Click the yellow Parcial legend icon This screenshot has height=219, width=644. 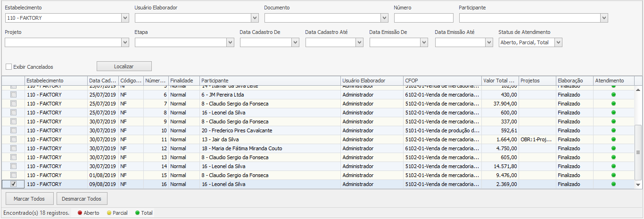coord(109,213)
